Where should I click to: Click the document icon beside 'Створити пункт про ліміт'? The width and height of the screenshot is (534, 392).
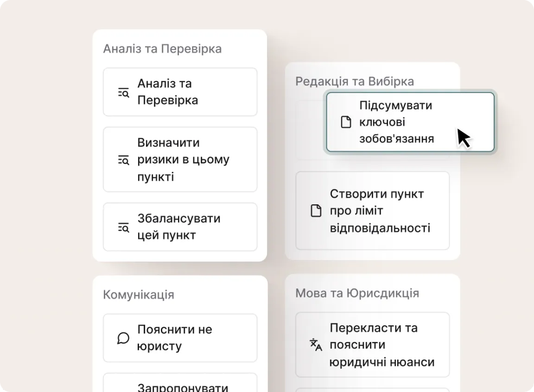[316, 211]
